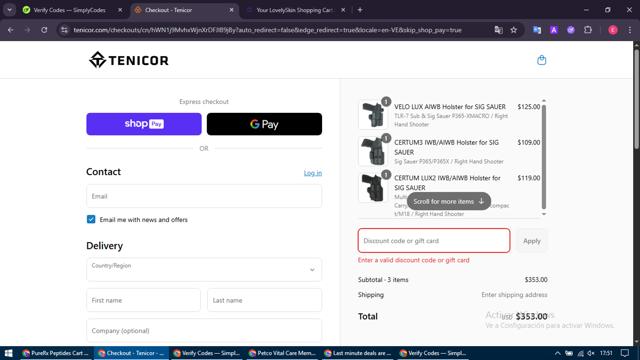Image resolution: width=640 pixels, height=360 pixels.
Task: Expand the Country/Region dropdown
Action: point(204,269)
